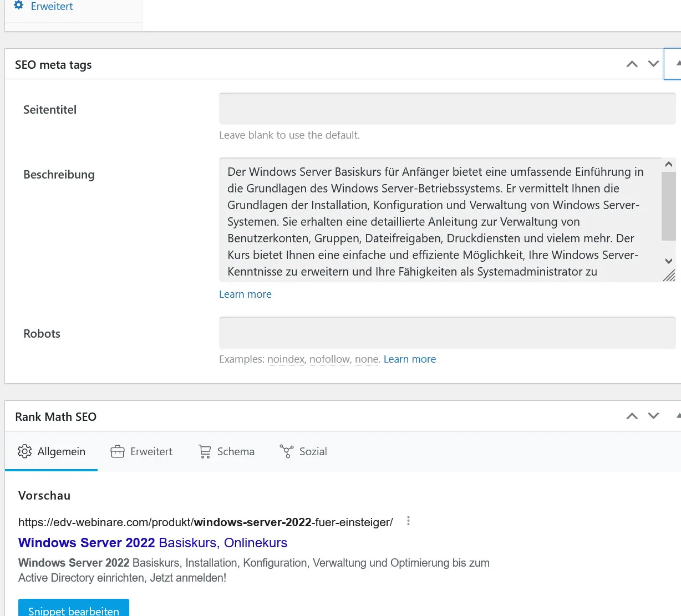Image resolution: width=681 pixels, height=616 pixels.
Task: Switch to the Sozial tab
Action: [x=303, y=451]
